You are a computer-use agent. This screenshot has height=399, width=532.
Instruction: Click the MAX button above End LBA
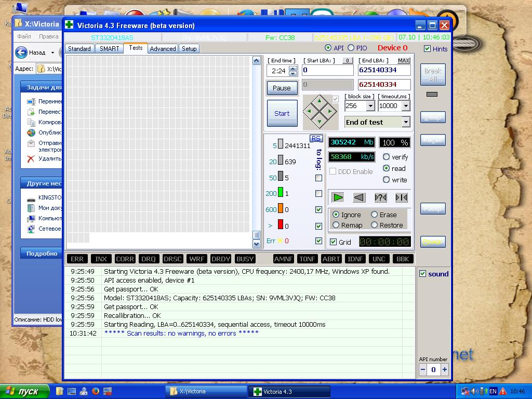pos(403,60)
